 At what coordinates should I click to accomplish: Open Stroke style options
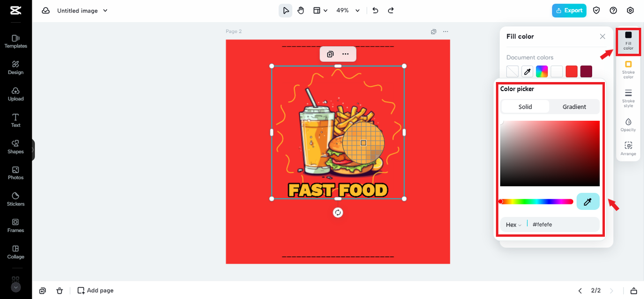click(x=628, y=99)
